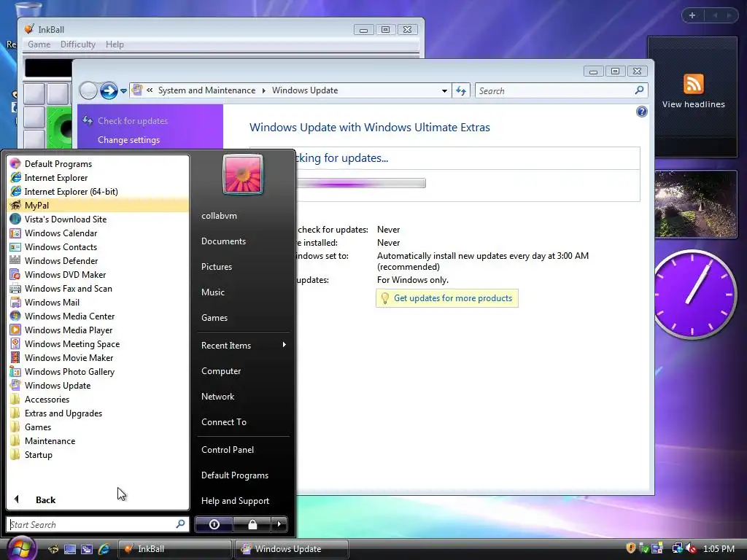Click the collabvm user picture
The height and width of the screenshot is (560, 747).
tap(242, 174)
